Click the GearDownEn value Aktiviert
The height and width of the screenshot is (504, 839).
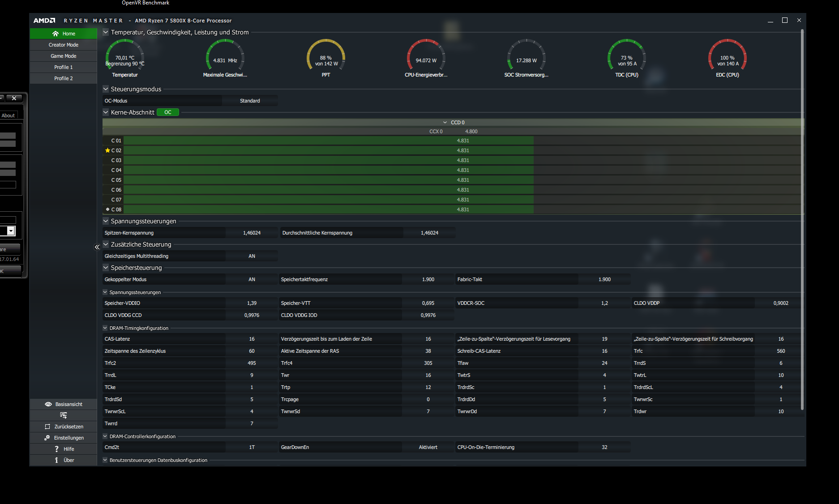428,447
